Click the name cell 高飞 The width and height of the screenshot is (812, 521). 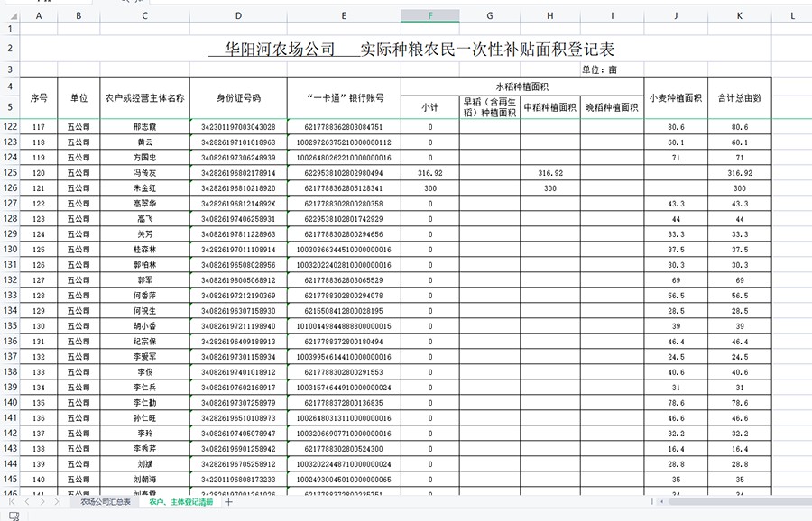pos(144,219)
